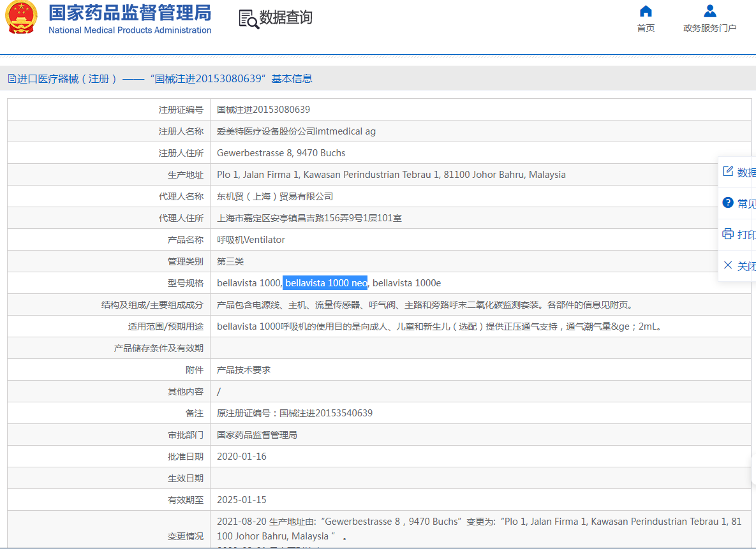The height and width of the screenshot is (549, 756).
Task: Click the 数据查询 search document icon
Action: coord(249,18)
